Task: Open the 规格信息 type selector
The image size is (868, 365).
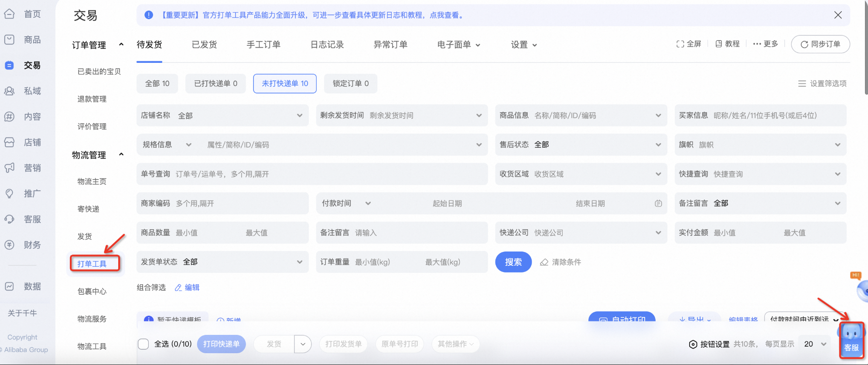Action: click(167, 145)
